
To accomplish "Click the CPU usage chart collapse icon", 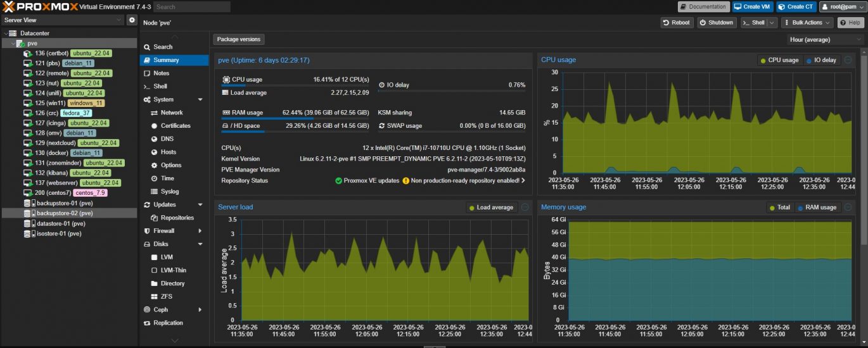I will coord(848,60).
